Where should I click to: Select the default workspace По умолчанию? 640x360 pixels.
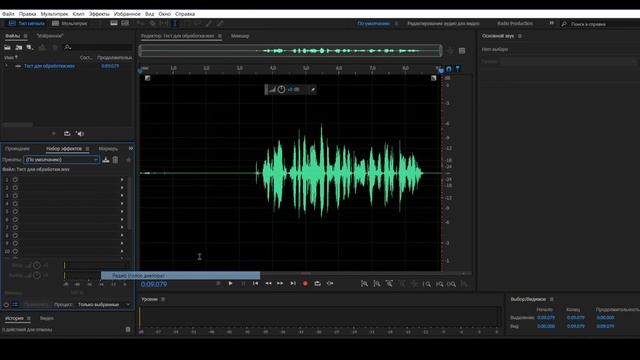click(x=373, y=24)
